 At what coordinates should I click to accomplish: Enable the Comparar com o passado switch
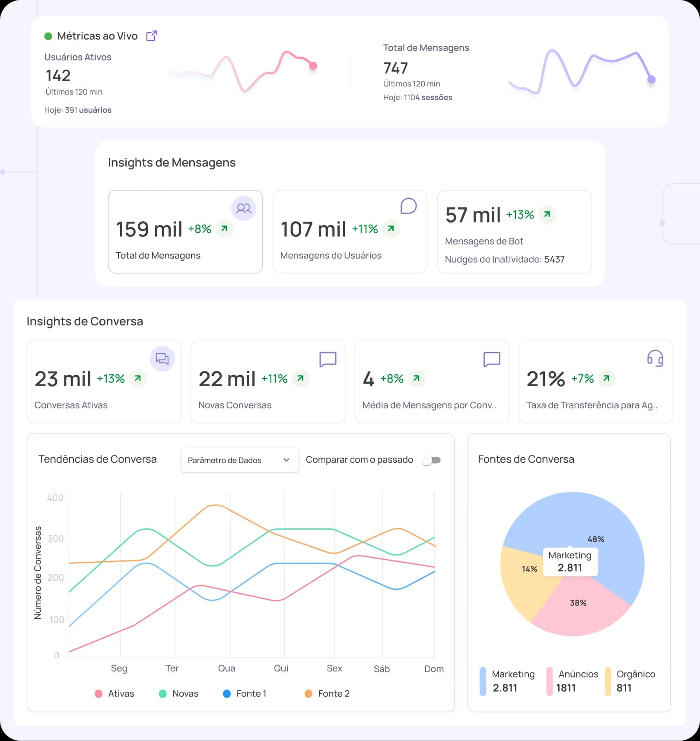pyautogui.click(x=432, y=460)
